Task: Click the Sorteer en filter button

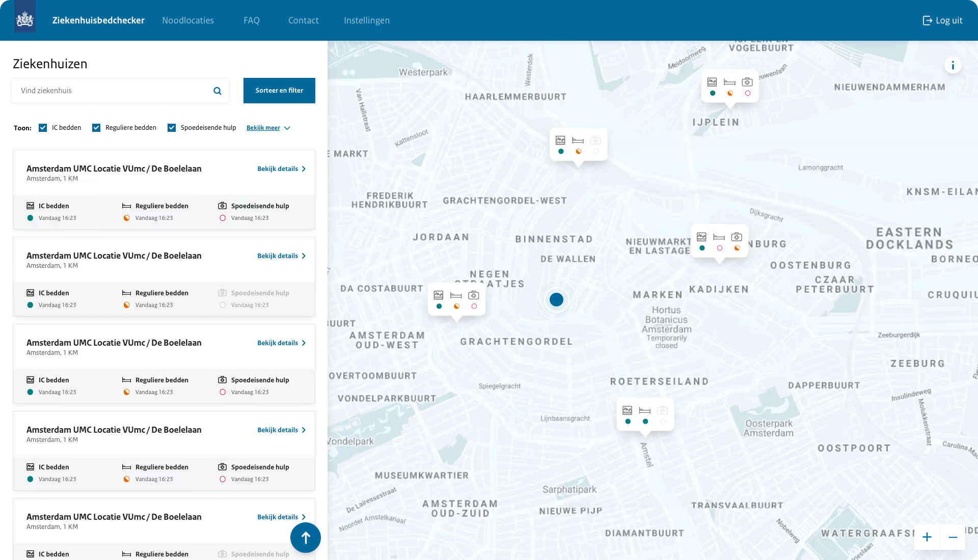Action: pyautogui.click(x=279, y=91)
